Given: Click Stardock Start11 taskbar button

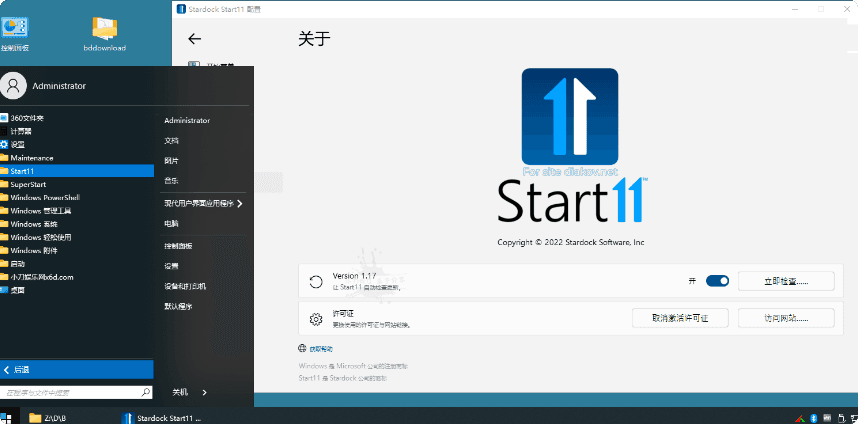Looking at the screenshot, I should click(161, 418).
